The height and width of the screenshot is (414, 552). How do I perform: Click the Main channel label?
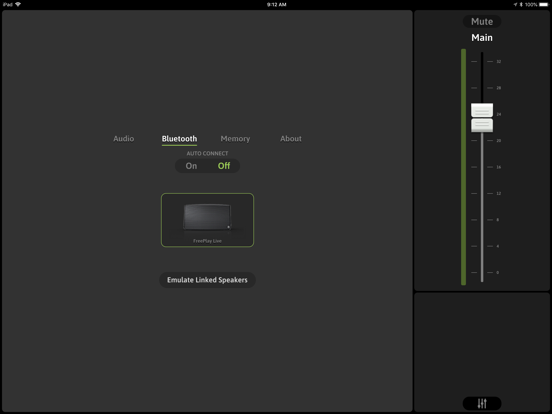coord(482,38)
